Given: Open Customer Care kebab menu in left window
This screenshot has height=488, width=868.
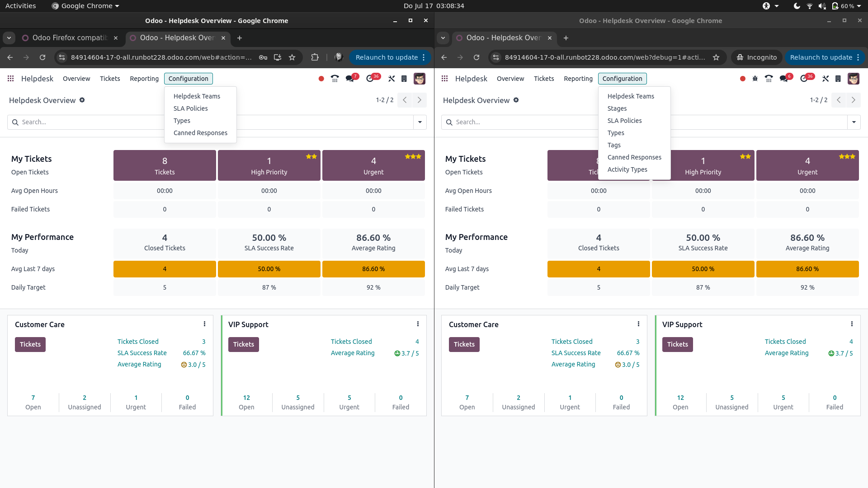Looking at the screenshot, I should click(204, 324).
